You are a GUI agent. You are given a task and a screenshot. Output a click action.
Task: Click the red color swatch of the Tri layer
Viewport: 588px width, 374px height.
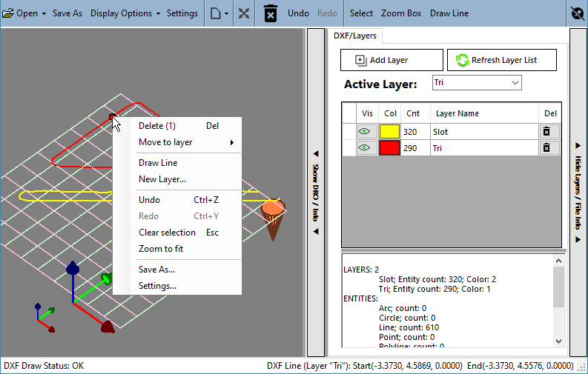[x=389, y=148]
